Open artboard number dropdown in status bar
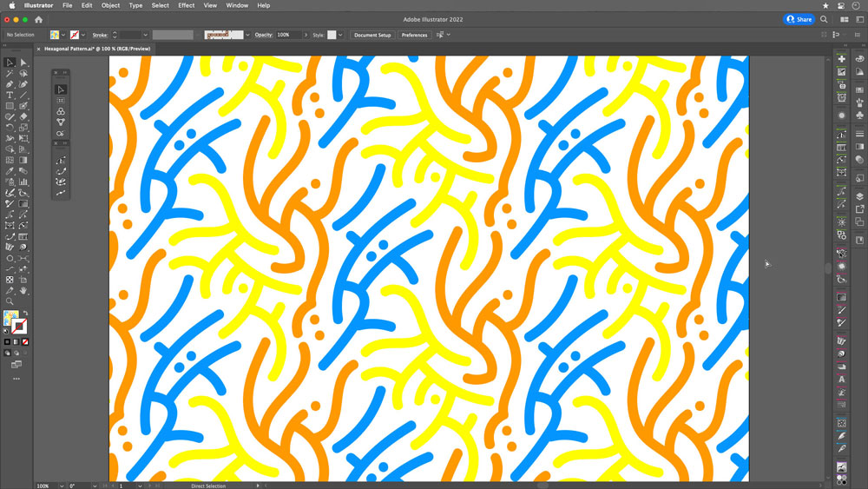 click(x=140, y=486)
